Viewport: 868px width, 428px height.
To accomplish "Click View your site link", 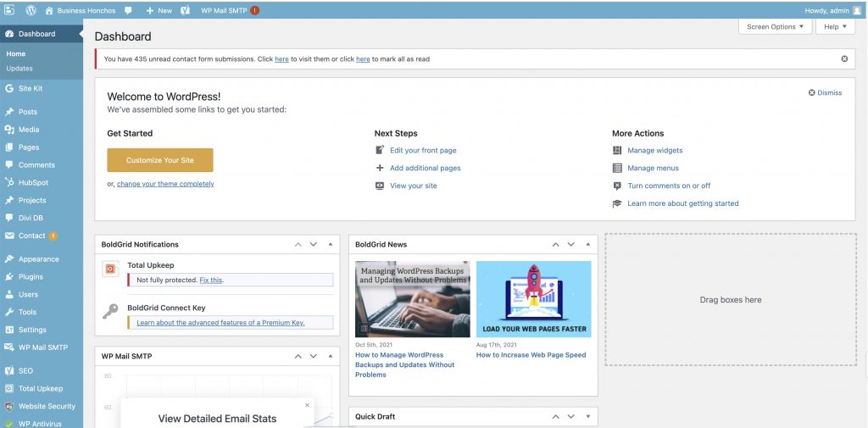I will click(413, 186).
